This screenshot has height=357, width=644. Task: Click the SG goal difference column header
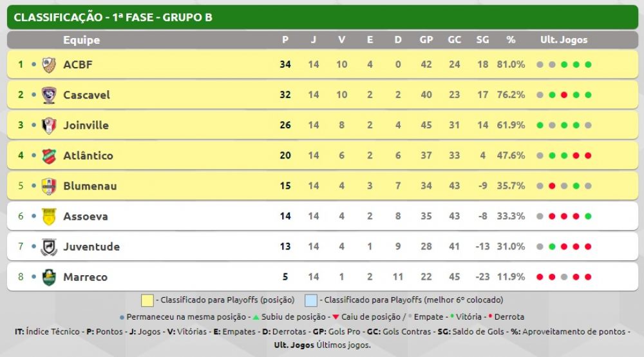click(x=482, y=40)
